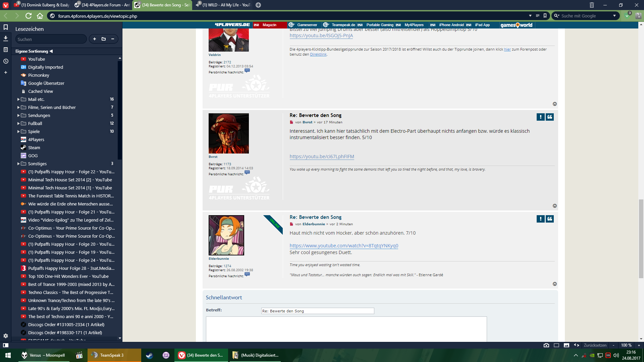Open youtu.be/ci67LphFIFM link
The image size is (644, 362).
322,157
